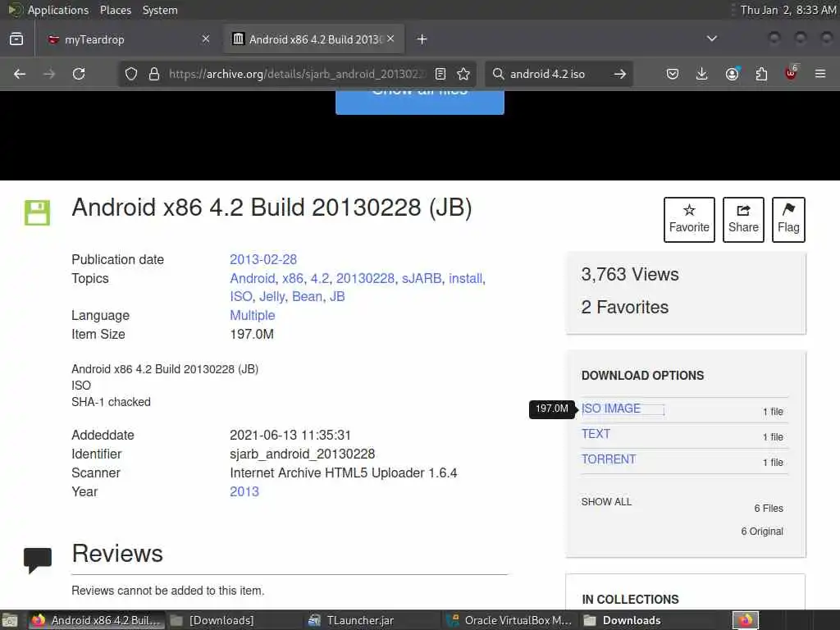
Task: Click the search magnifier icon
Action: 498,74
